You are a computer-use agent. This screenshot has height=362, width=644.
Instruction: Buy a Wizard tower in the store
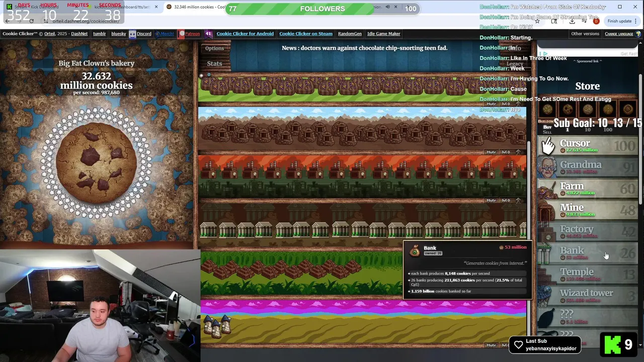pos(588,296)
